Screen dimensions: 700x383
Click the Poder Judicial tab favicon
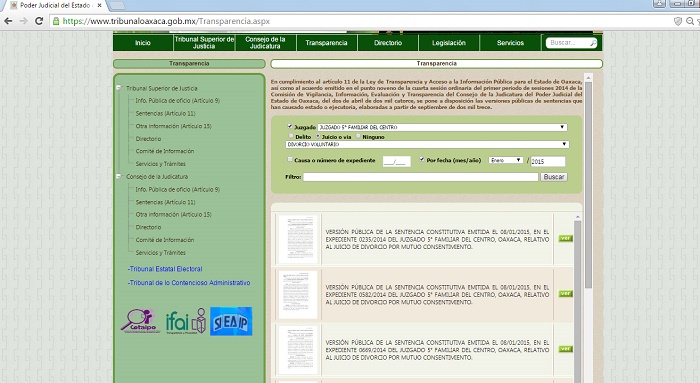point(14,5)
